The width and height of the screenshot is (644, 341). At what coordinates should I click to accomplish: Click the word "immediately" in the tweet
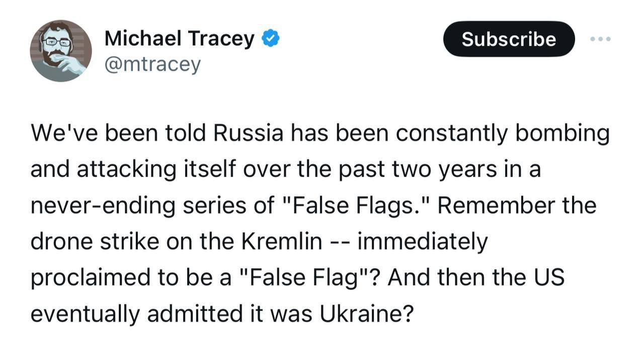(422, 242)
